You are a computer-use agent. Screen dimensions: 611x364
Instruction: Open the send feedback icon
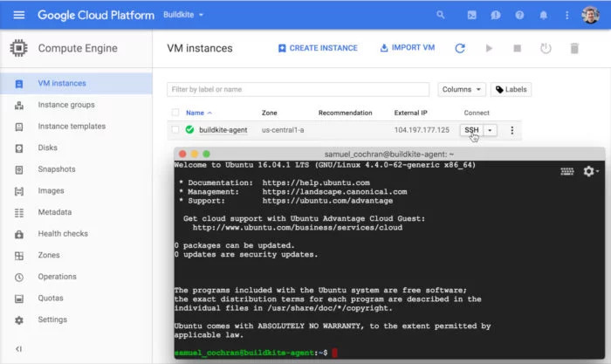[495, 15]
